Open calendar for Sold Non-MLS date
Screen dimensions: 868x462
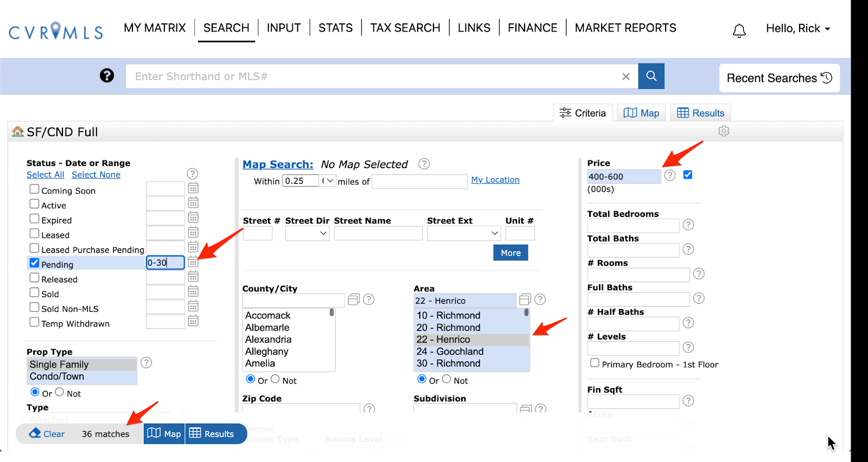(193, 306)
